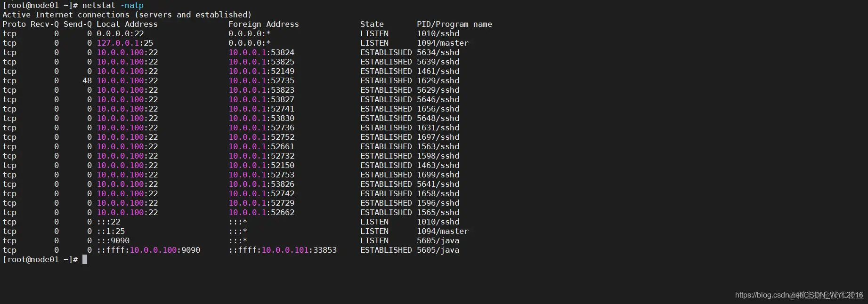
Task: Select foreign address 10.0.0.1:52149
Action: pos(261,71)
